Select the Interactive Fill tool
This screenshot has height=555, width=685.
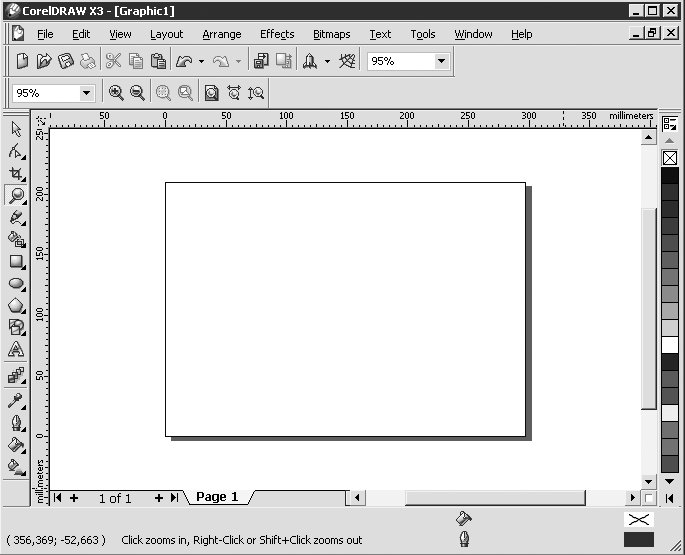[16, 467]
